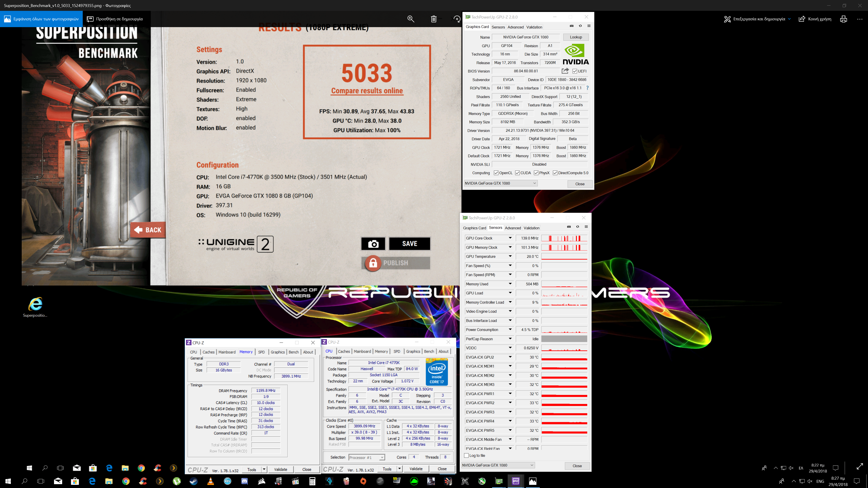Toggle the PhysX checkbox
Viewport: 868px width, 488px height.
[536, 173]
